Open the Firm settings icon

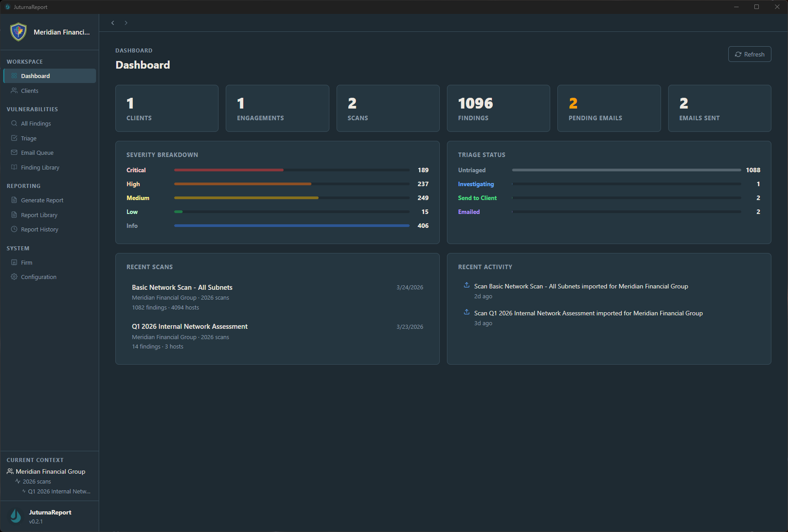(14, 262)
